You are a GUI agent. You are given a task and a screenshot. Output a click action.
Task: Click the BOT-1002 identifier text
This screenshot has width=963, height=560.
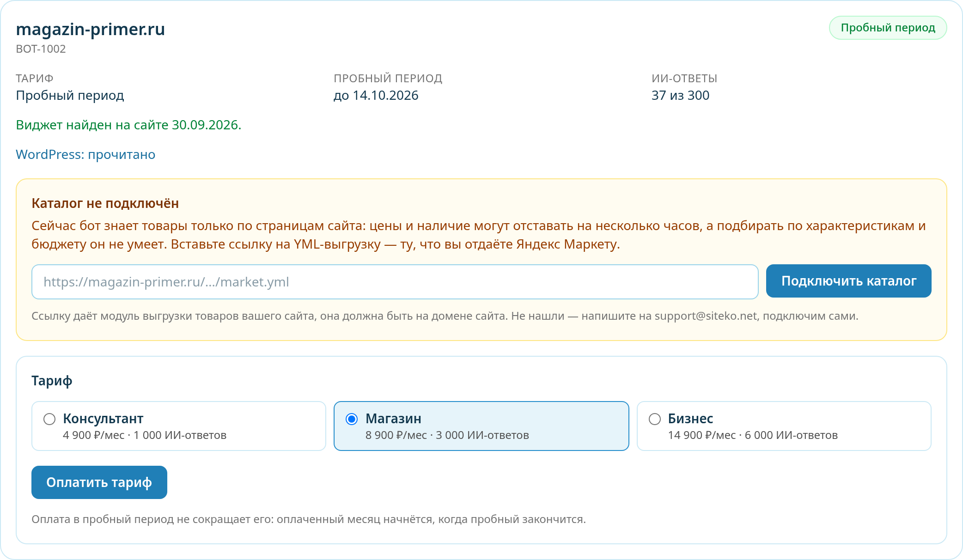[41, 49]
